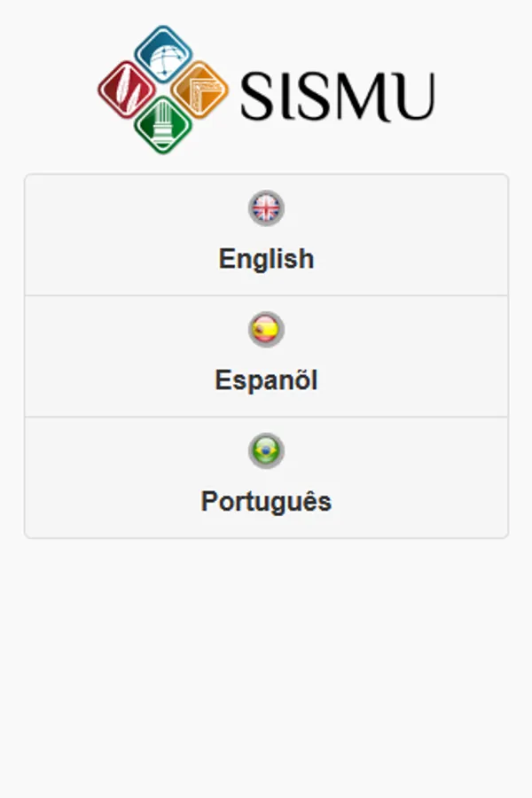The height and width of the screenshot is (798, 532).
Task: Tap the letter S starting SISMU
Action: coord(258,97)
